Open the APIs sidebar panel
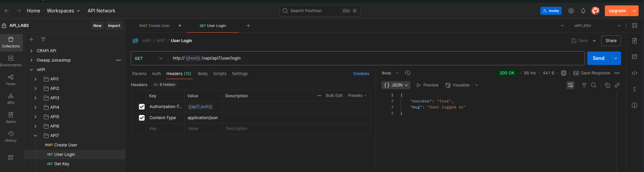The height and width of the screenshot is (172, 644). coord(11,99)
